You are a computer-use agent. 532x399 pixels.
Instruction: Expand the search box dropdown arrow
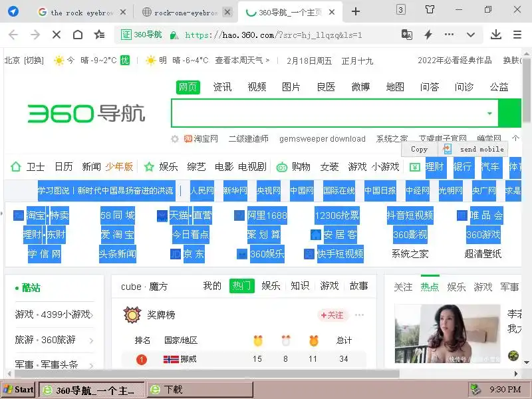tap(489, 113)
